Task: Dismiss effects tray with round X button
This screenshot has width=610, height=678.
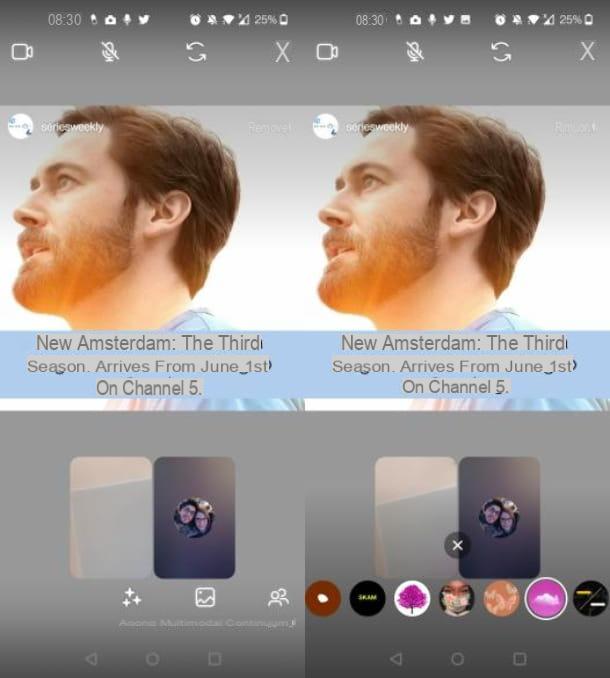Action: (457, 545)
